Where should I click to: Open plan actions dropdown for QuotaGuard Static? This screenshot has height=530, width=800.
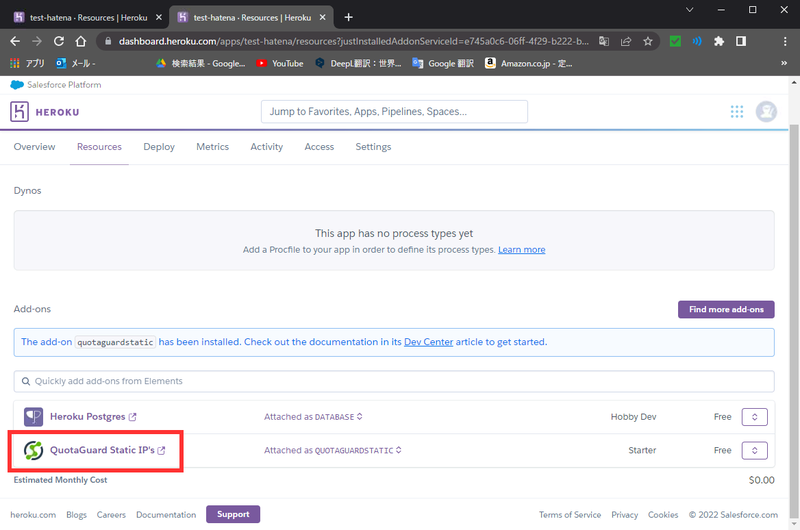(755, 450)
